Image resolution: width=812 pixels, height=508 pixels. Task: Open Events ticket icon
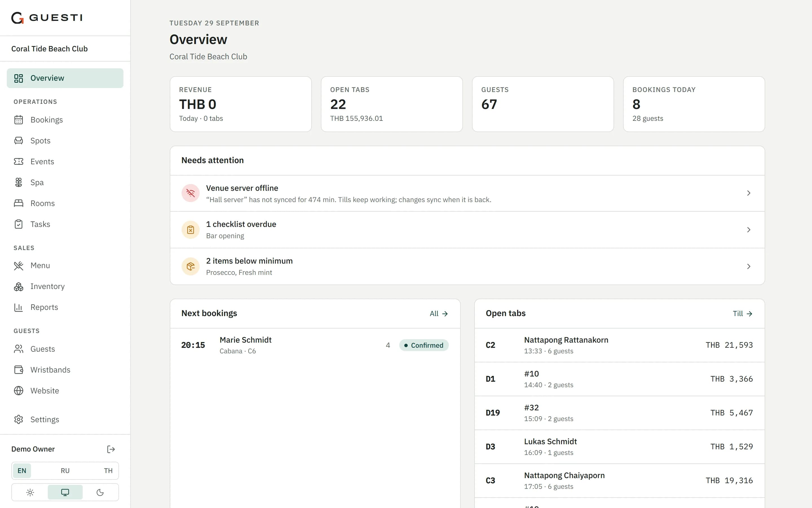[x=18, y=162]
